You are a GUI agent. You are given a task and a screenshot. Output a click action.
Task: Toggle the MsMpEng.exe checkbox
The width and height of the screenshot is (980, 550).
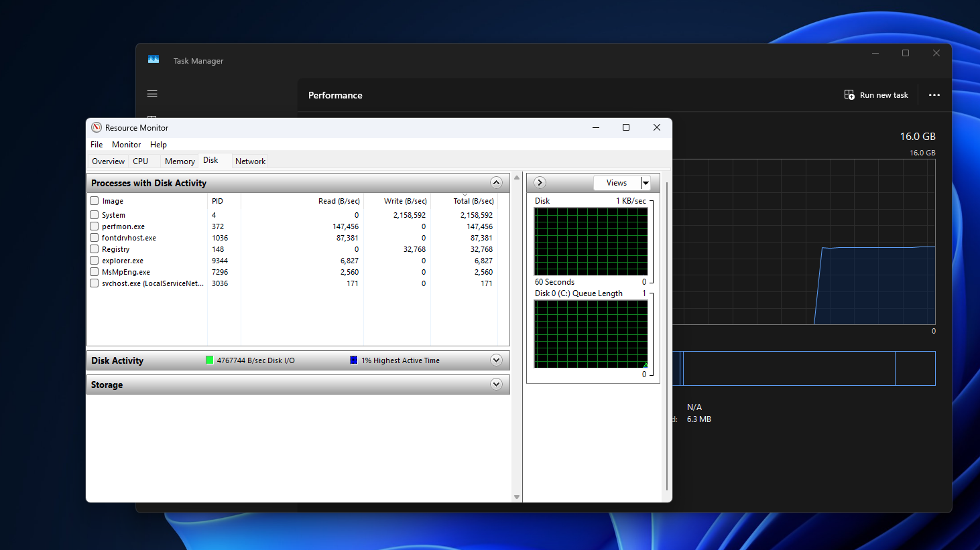click(95, 272)
